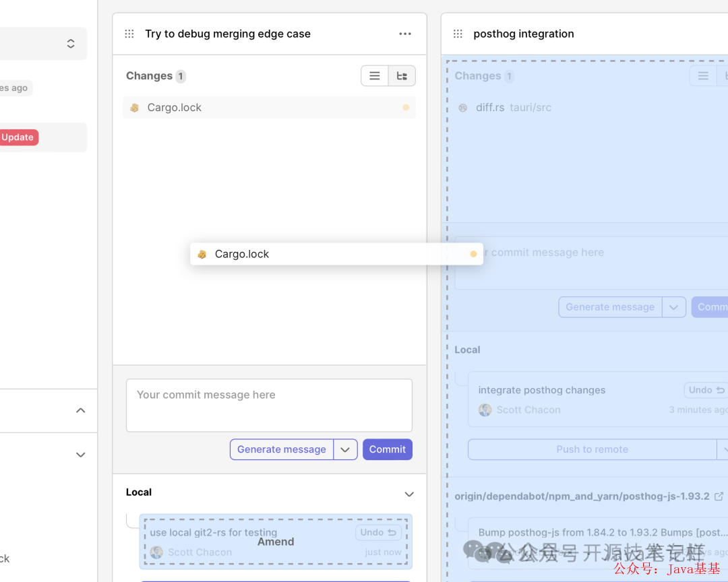Click the integrate posthog changes commit card

[598, 399]
